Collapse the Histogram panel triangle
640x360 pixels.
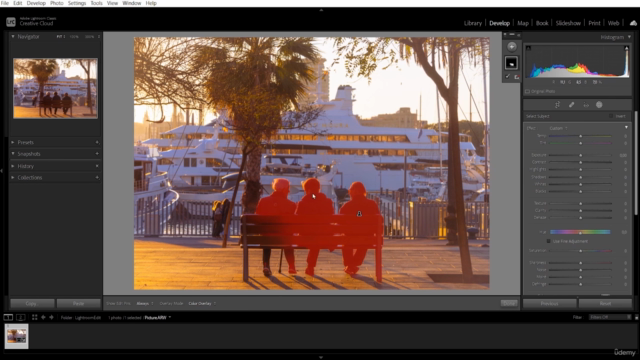pyautogui.click(x=629, y=37)
